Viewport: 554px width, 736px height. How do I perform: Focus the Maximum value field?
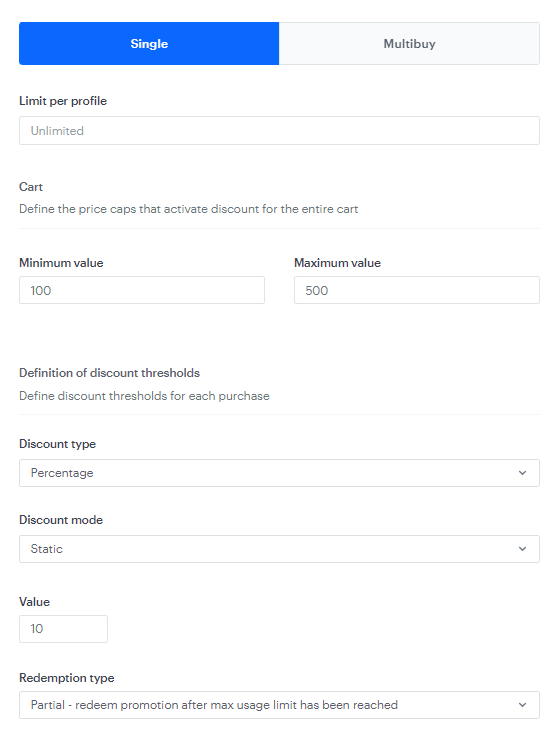(417, 290)
